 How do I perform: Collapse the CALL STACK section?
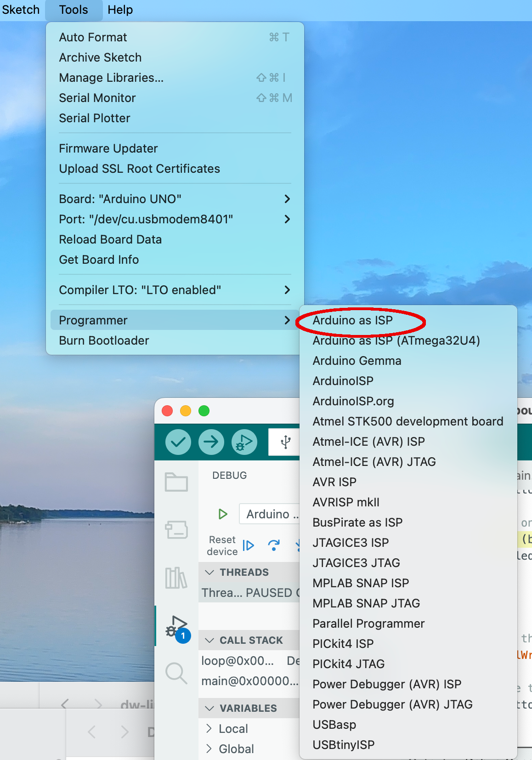(x=249, y=640)
